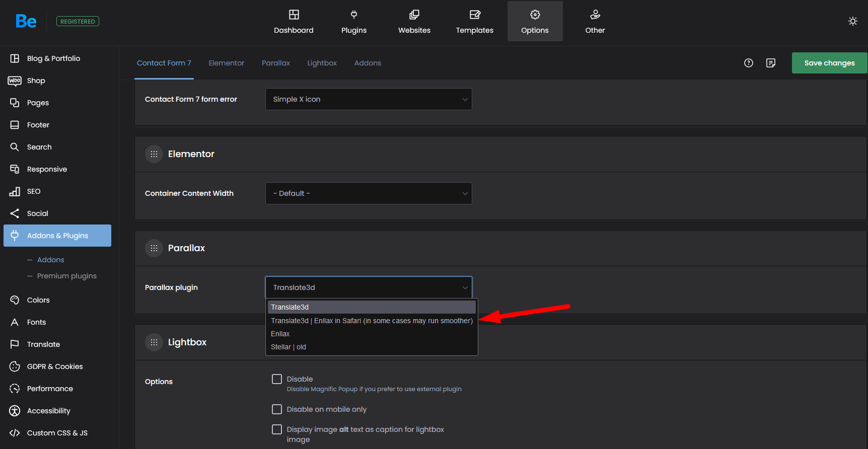The image size is (868, 449).
Task: Open the Other icon in top navigation
Action: click(x=595, y=15)
